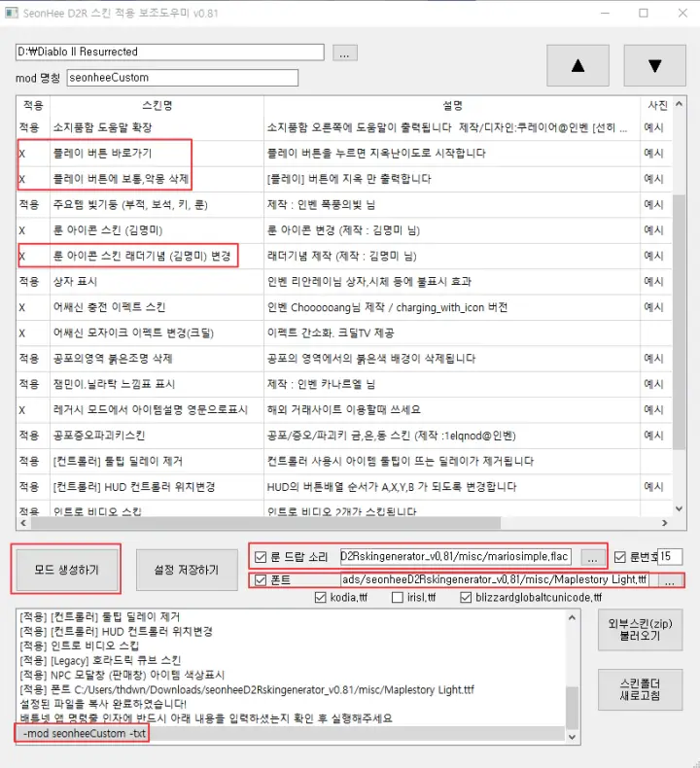Viewport: 700px width, 768px height.
Task: Select the 공포의영역 붉은조명 삭제 row
Action: [x=344, y=359]
